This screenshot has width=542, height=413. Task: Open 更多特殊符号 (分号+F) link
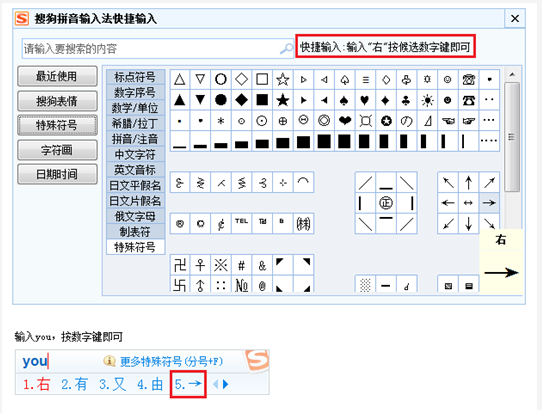[171, 362]
